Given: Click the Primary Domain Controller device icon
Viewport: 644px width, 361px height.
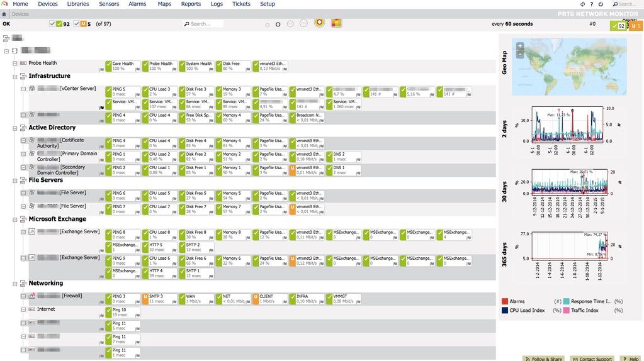Looking at the screenshot, I should pyautogui.click(x=32, y=154).
